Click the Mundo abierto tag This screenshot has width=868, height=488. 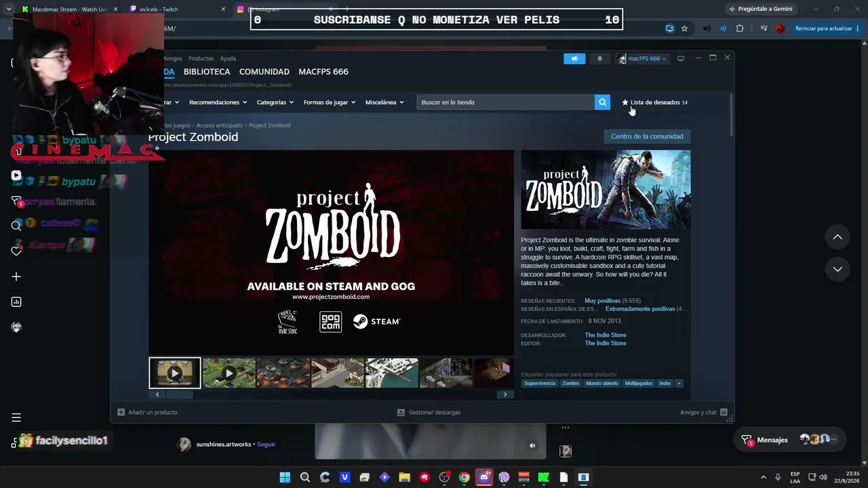(x=602, y=384)
